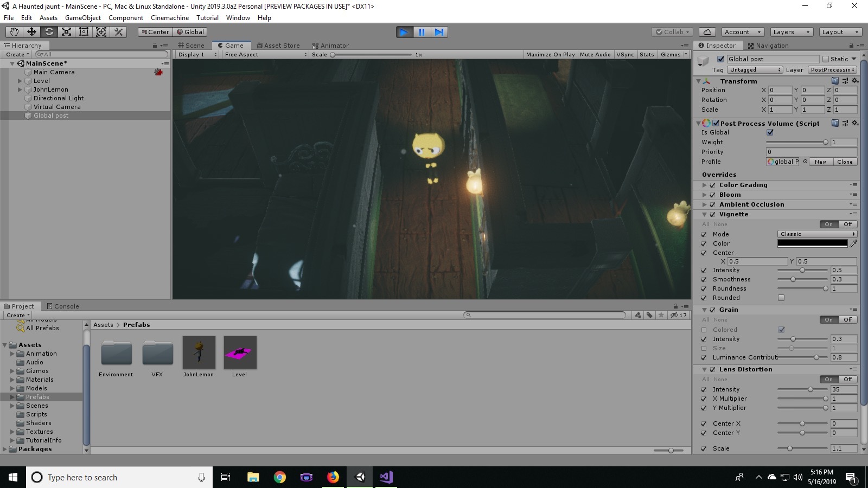
Task: Open the Vignette Mode dropdown
Action: 817,234
